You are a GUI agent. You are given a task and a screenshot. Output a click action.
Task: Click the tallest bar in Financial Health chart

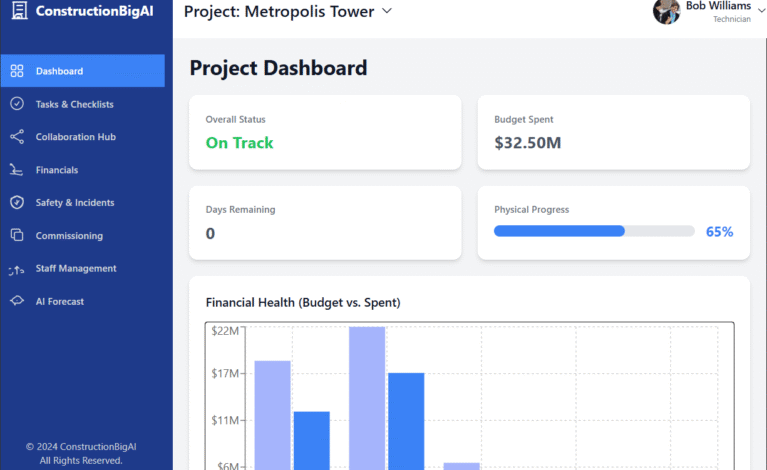click(x=367, y=396)
